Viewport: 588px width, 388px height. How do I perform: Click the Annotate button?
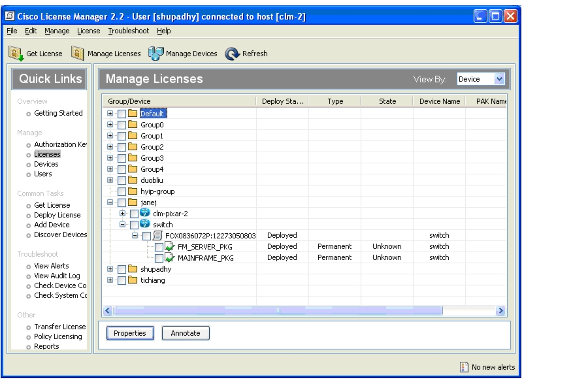[186, 333]
